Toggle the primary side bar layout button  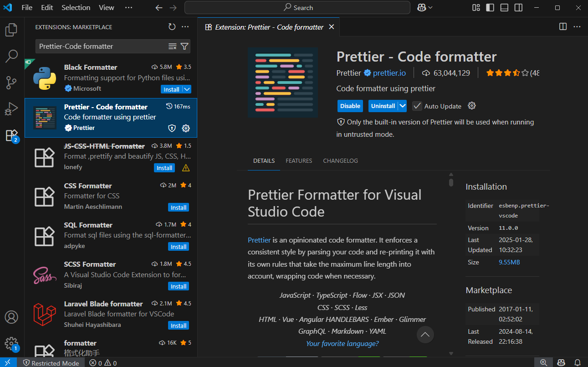tap(490, 8)
